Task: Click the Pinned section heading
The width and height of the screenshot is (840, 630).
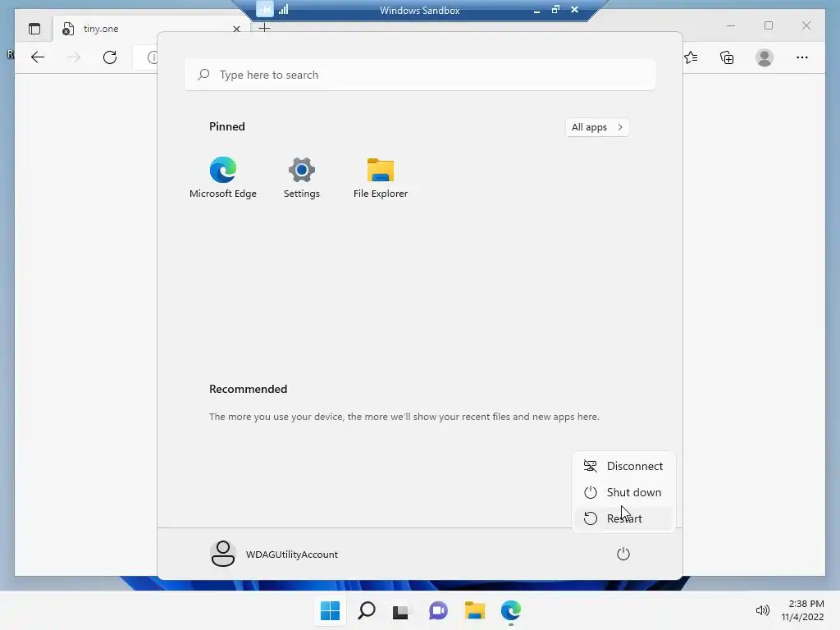Action: point(227,126)
